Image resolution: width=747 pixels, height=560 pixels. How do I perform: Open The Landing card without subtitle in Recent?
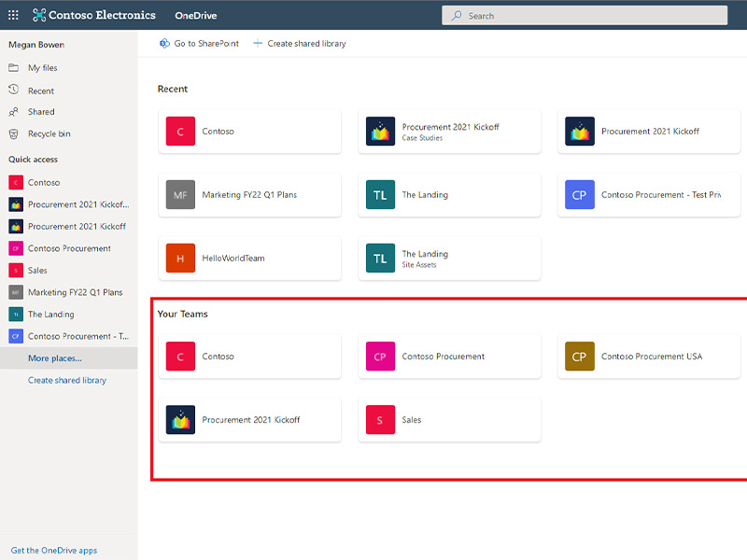pos(449,195)
